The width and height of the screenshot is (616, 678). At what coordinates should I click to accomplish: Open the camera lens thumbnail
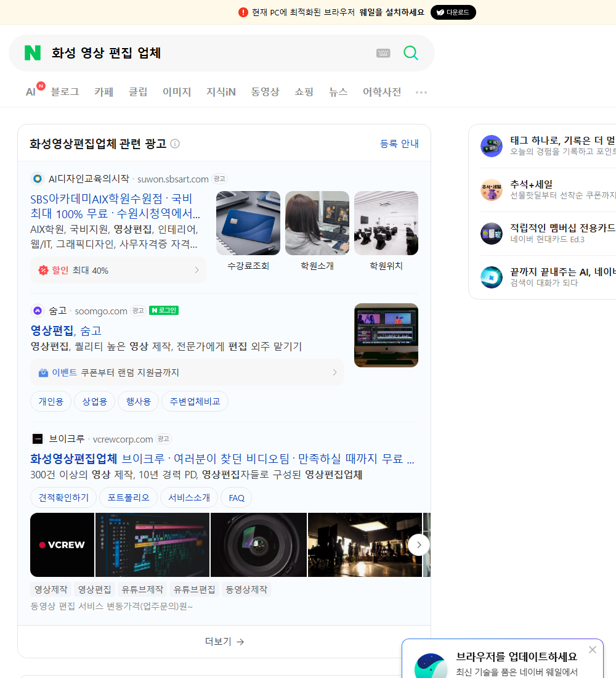point(259,545)
